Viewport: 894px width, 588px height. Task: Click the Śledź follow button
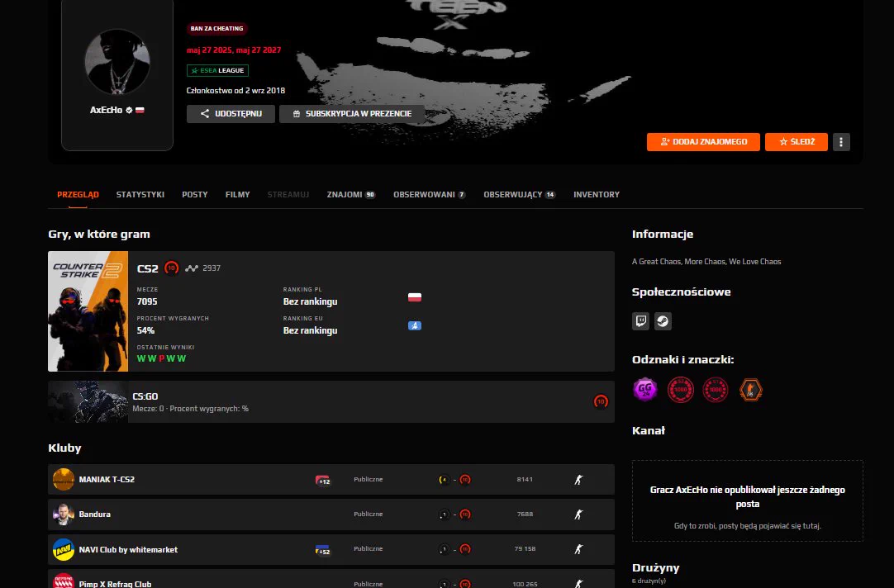(x=796, y=142)
